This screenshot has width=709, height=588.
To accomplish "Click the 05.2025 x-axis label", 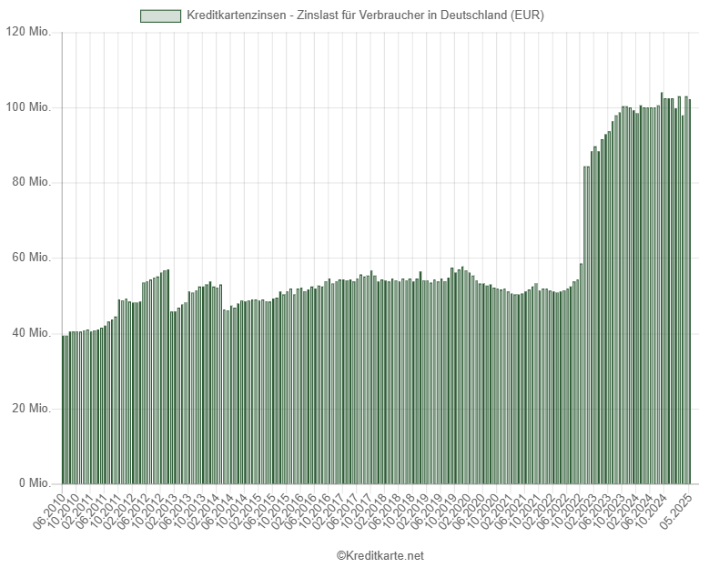I will click(676, 510).
